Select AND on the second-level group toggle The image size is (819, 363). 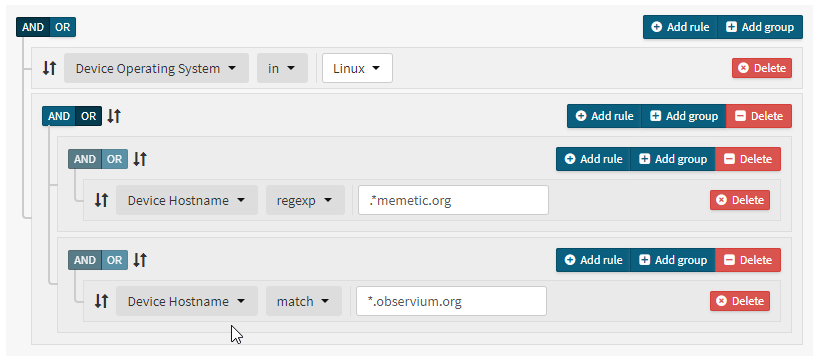pos(58,116)
